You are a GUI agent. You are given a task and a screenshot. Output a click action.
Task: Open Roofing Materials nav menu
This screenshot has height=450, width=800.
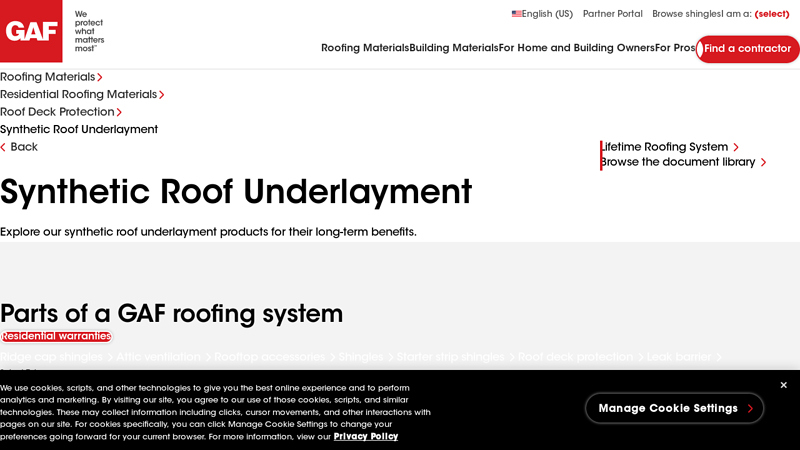(x=365, y=48)
